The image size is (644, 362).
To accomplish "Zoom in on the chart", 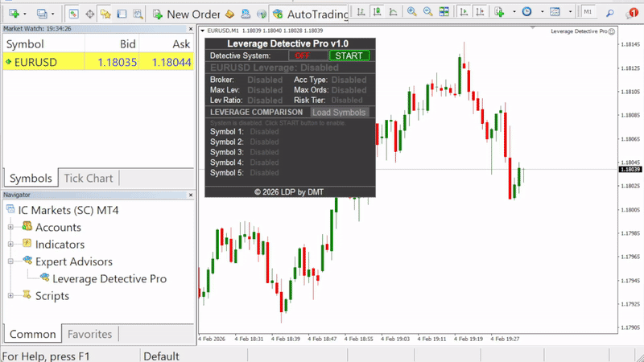I will 411,12.
